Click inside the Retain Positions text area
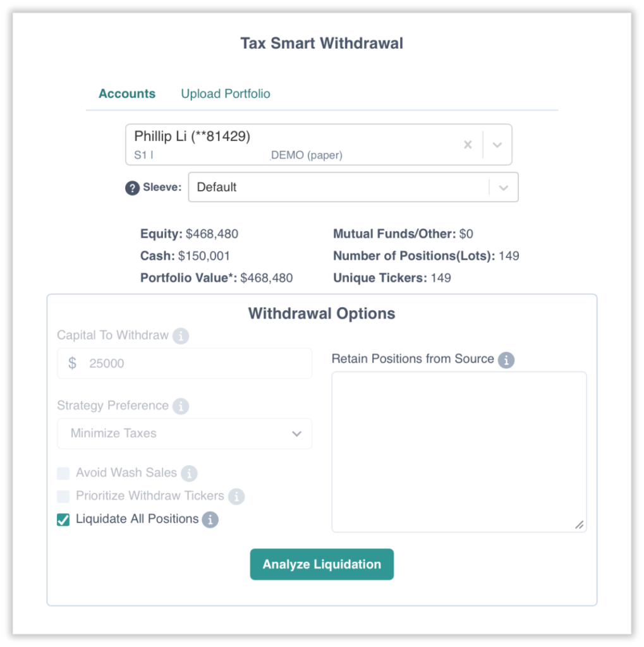Screen dimensions: 644x647 pyautogui.click(x=459, y=451)
